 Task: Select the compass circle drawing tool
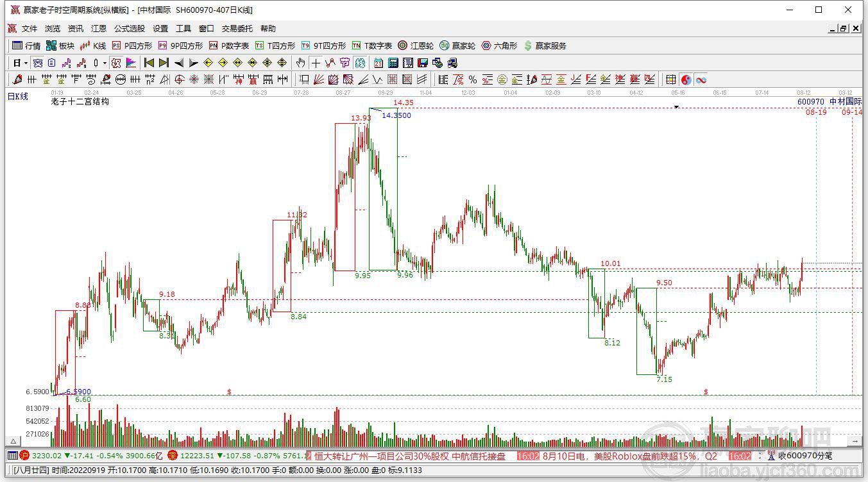coord(179,79)
